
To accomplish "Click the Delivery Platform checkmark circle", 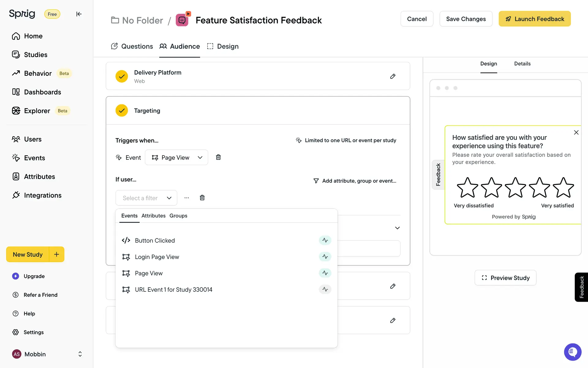I will click(122, 76).
